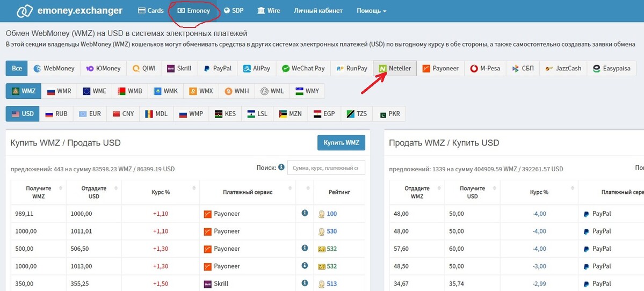Select the WML wallet type
The width and height of the screenshot is (644, 291).
272,91
